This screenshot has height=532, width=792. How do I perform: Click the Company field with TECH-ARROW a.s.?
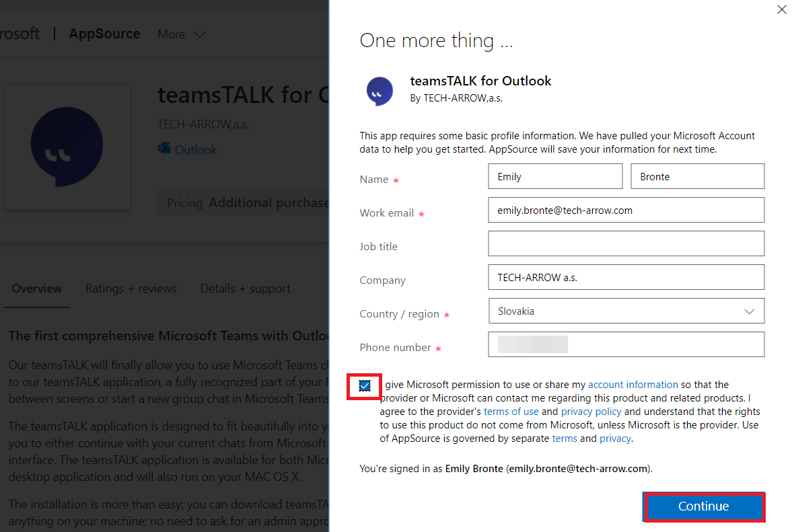point(626,277)
